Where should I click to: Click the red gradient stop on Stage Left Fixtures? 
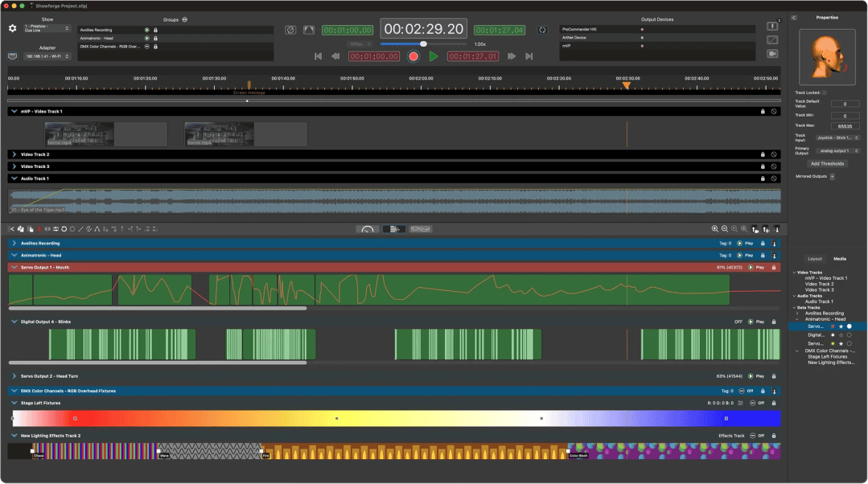76,419
